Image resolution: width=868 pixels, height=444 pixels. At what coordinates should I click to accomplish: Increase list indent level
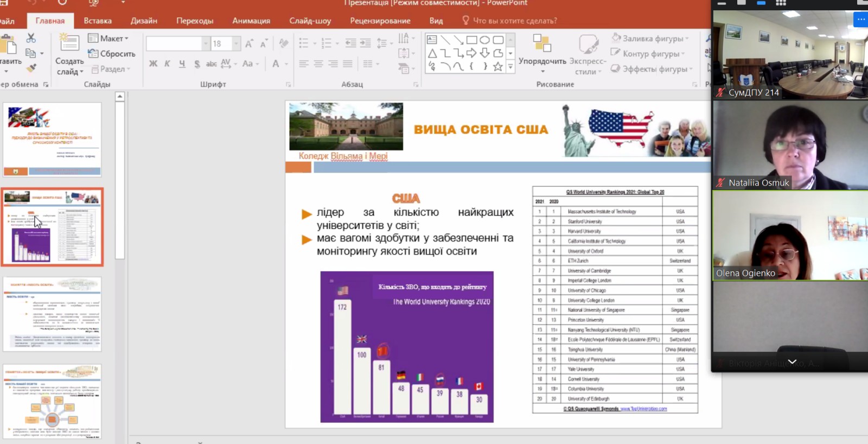tap(366, 43)
